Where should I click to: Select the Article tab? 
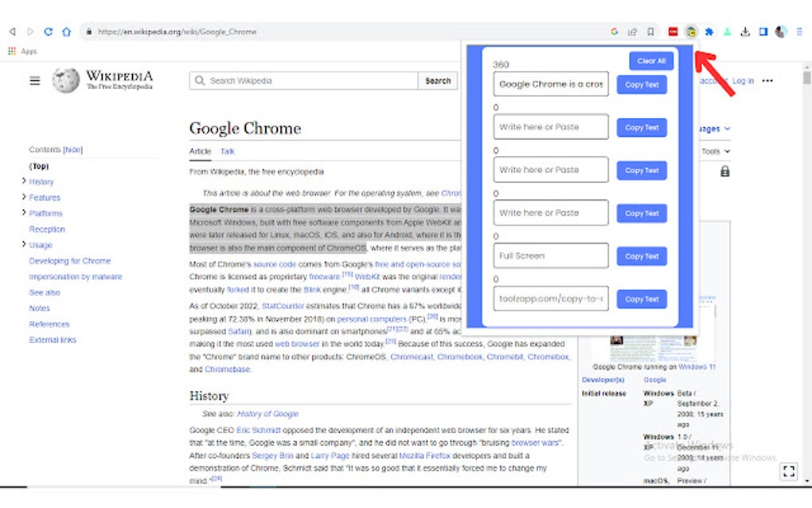pyautogui.click(x=200, y=150)
